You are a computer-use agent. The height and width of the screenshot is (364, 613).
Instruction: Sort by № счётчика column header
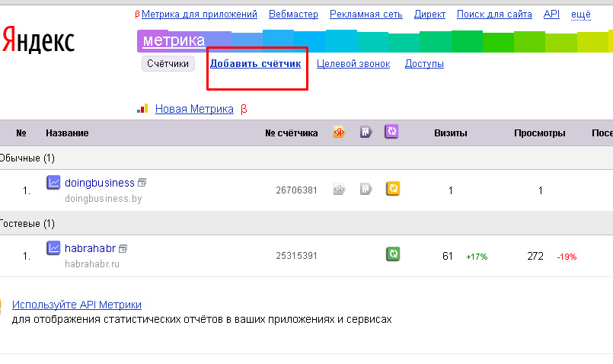coord(291,133)
